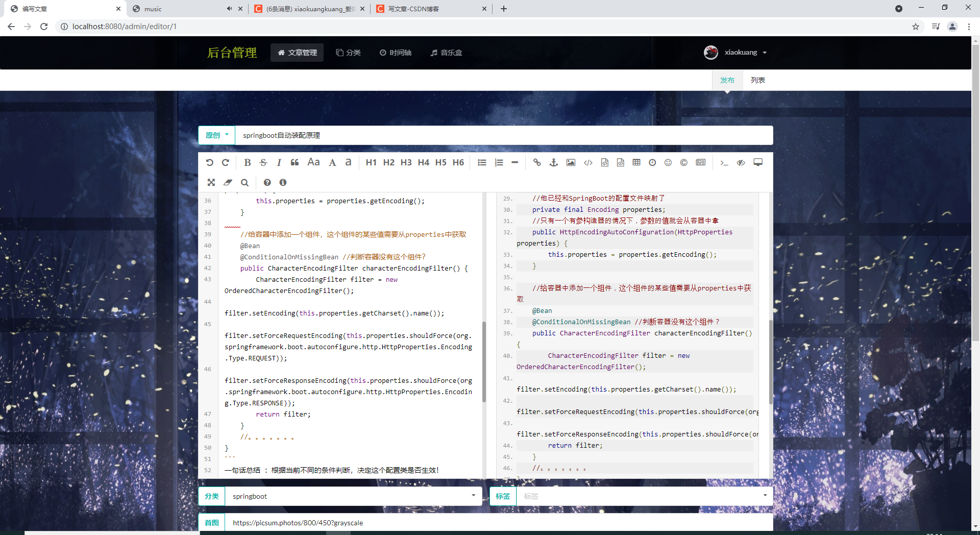Bookmark this page with star
The height and width of the screenshot is (535, 980).
pos(916,27)
